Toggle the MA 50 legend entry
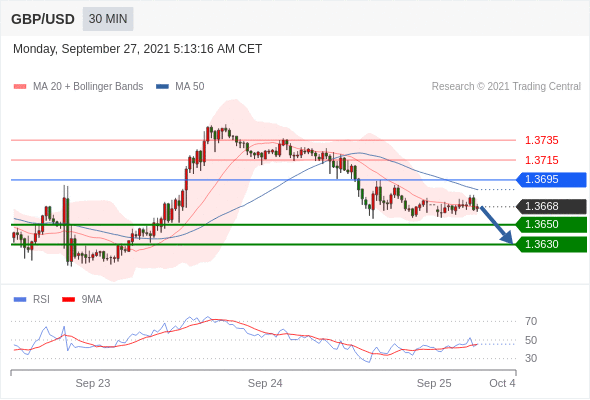 (180, 87)
